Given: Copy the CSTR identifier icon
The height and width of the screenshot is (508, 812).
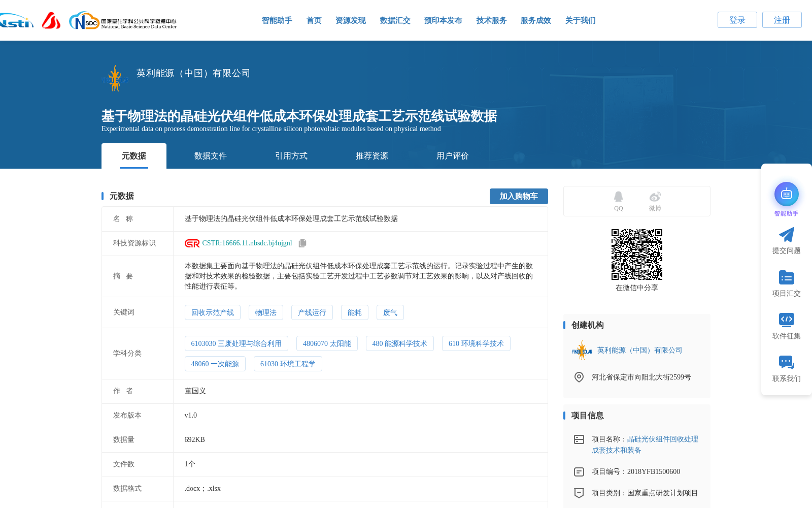Looking at the screenshot, I should [x=302, y=243].
